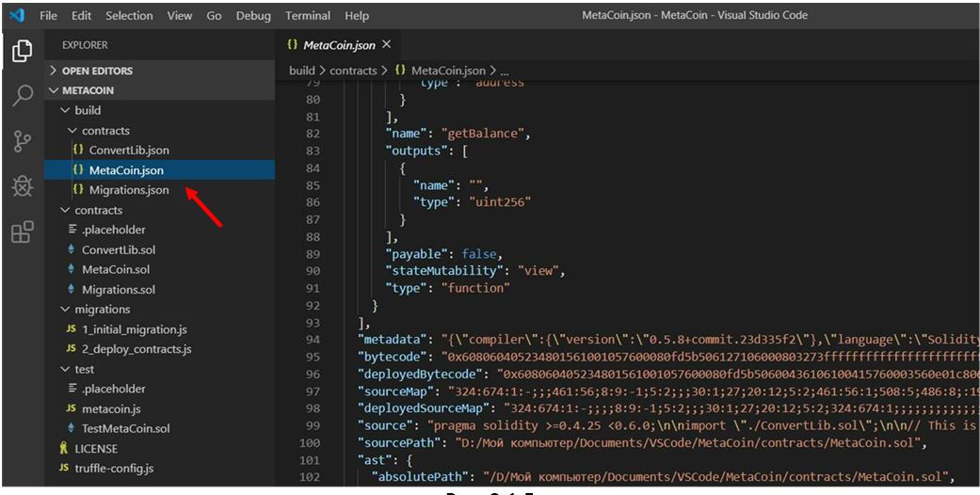Viewport: 980px width, 495px height.
Task: Open the Search view icon
Action: click(x=23, y=95)
